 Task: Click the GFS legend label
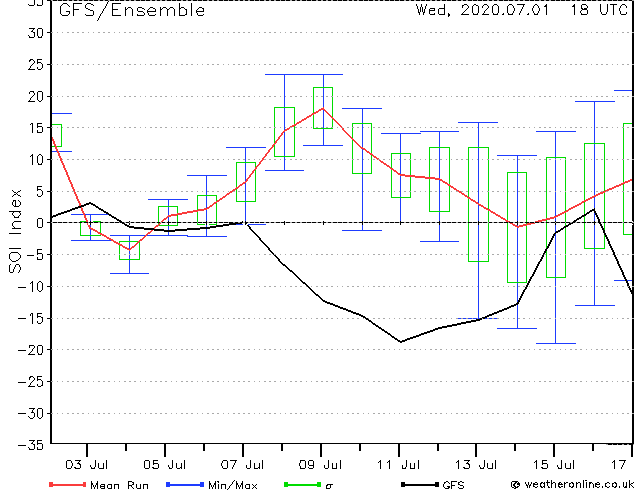click(453, 485)
